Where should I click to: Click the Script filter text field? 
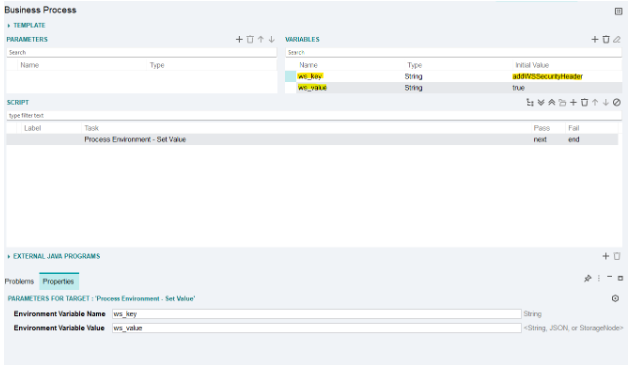(314, 116)
